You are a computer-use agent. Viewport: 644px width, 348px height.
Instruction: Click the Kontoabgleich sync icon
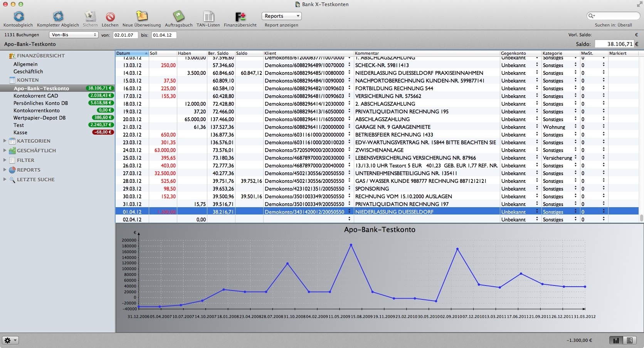18,17
